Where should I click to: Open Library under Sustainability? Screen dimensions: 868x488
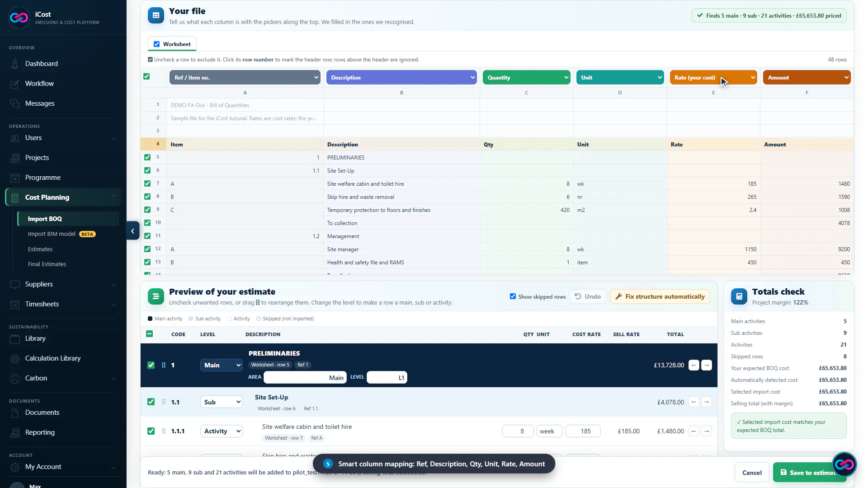35,338
